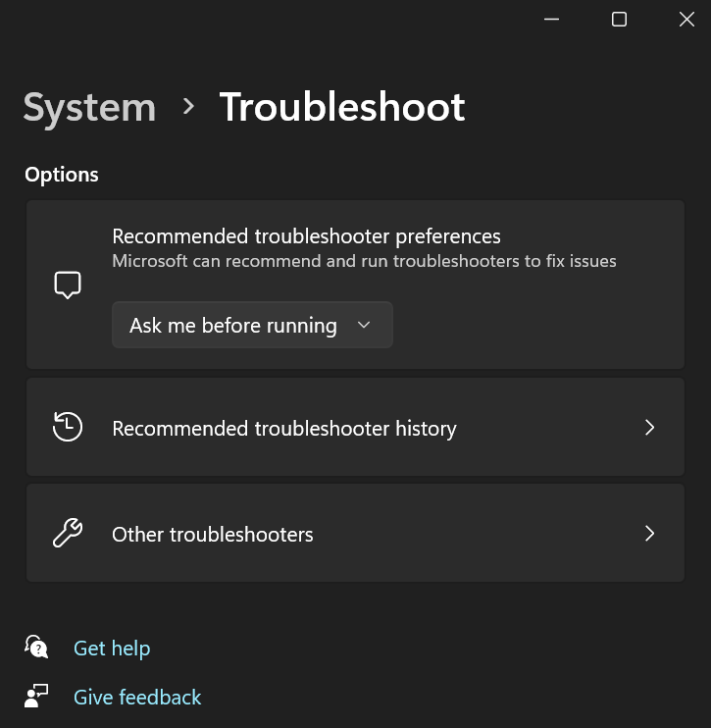711x728 pixels.
Task: Click the wrench icon for Other troubleshooters
Action: point(67,534)
